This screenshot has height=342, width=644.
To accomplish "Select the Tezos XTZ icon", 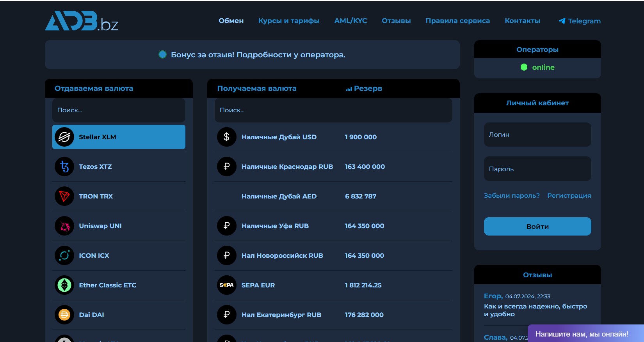I will pos(64,167).
